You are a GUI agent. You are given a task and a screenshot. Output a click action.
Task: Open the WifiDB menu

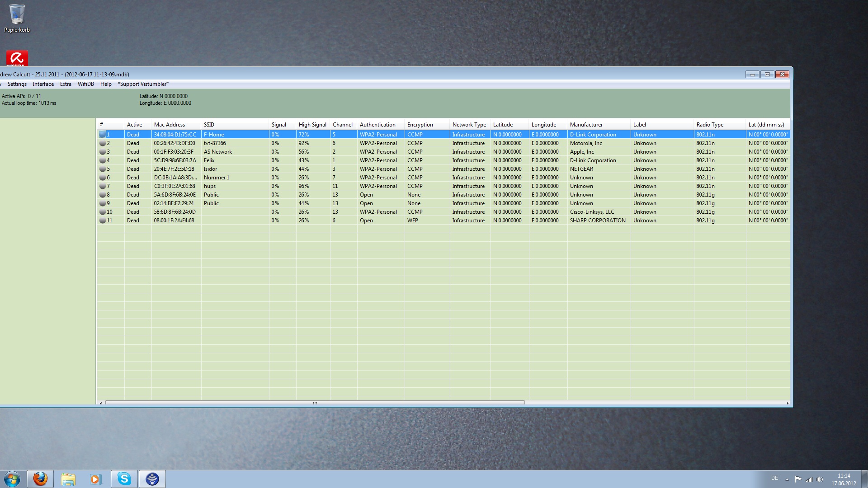click(x=85, y=84)
